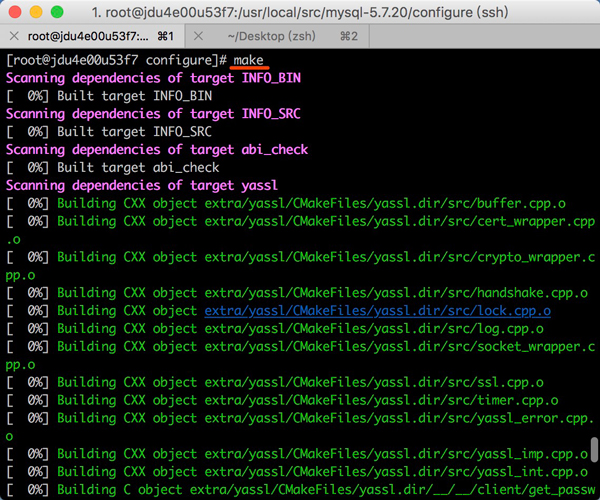This screenshot has width=600, height=500.
Task: Click the 'Building C object' get_passw line
Action: coord(301,490)
